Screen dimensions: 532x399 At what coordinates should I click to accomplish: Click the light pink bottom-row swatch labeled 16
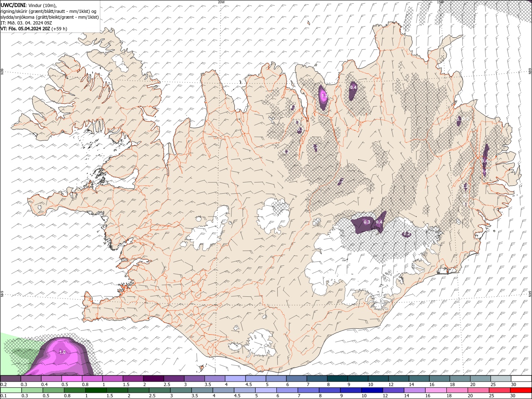[436, 390]
